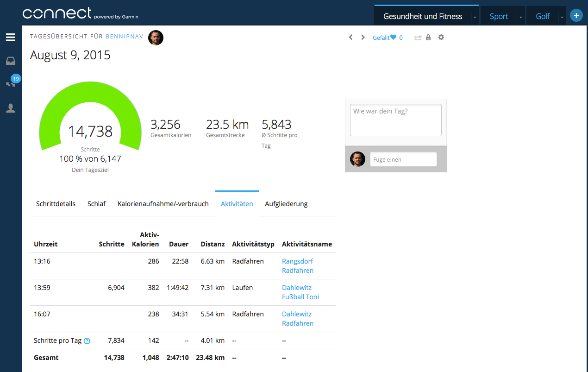Like the day via the Gefällt heart
588x372 pixels.
click(x=393, y=38)
